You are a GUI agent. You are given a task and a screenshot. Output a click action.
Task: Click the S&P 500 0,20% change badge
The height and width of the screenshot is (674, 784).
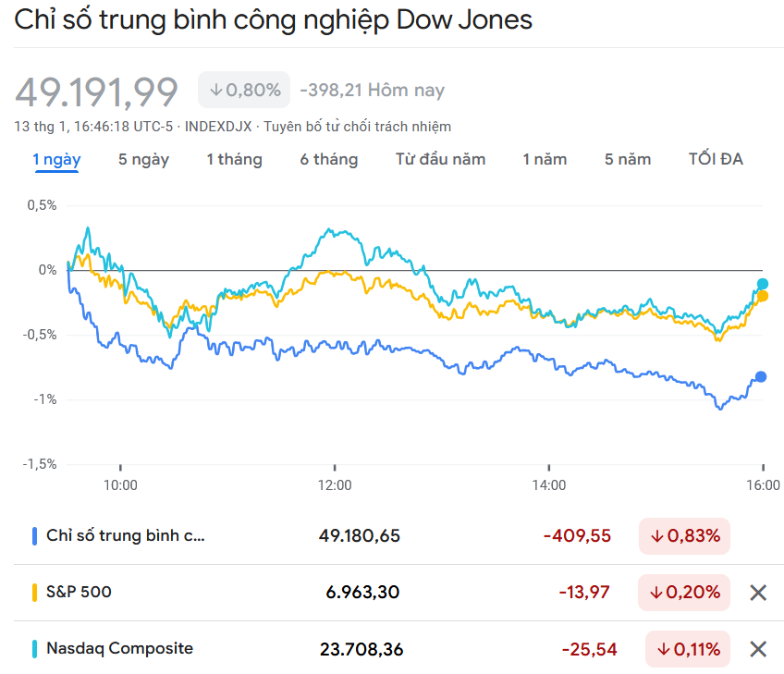tap(684, 592)
